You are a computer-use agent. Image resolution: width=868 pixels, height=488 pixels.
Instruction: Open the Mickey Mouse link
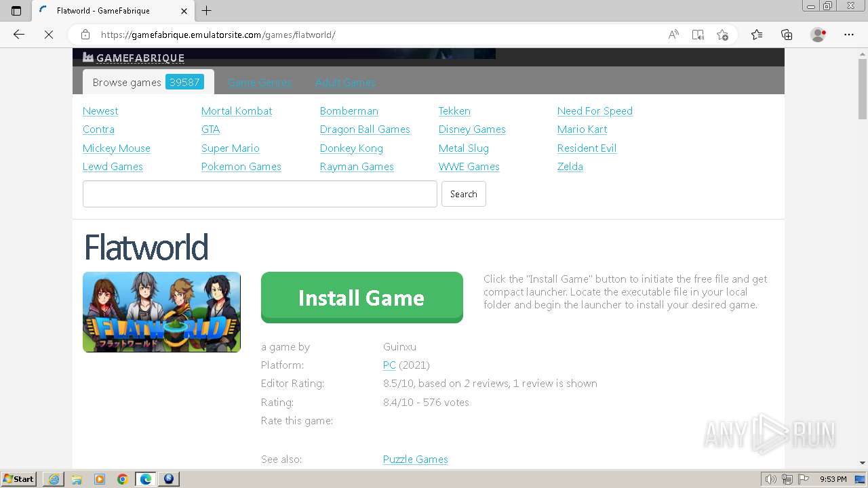(x=117, y=148)
